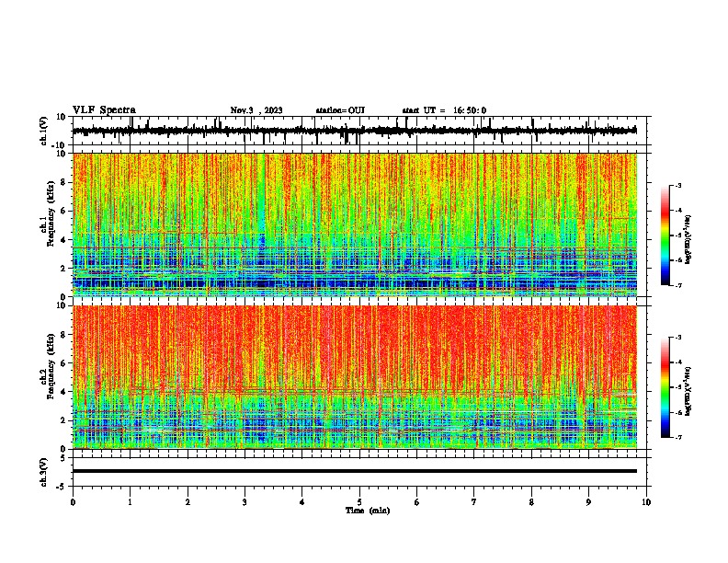Click the "-5" tick on the ch.3(V) axis
728x563 pixels.
63,487
